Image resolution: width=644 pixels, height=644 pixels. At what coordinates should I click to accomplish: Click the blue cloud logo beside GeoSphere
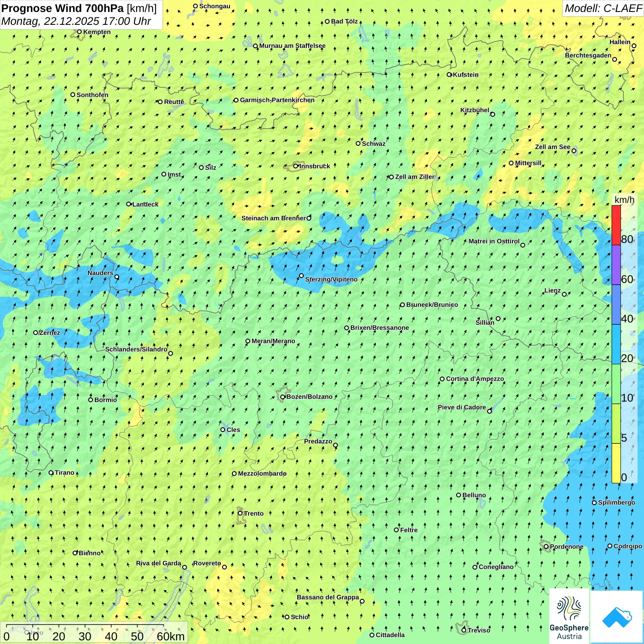616,617
